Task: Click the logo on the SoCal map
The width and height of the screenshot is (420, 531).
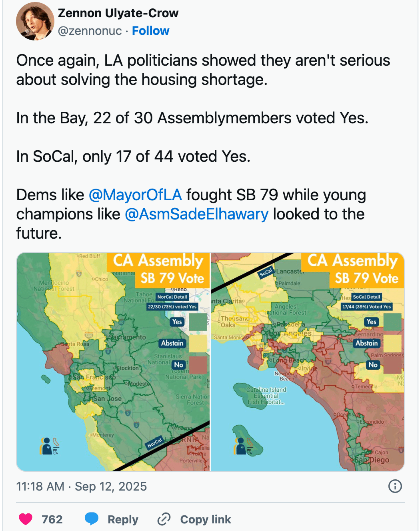Action: click(243, 446)
